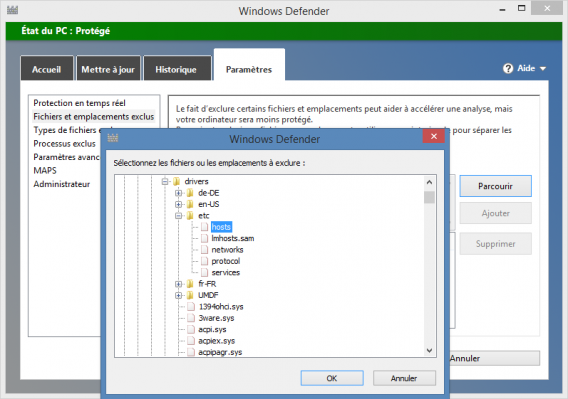Click the acpi.sys file icon
The width and height of the screenshot is (568, 399).
pyautogui.click(x=191, y=329)
